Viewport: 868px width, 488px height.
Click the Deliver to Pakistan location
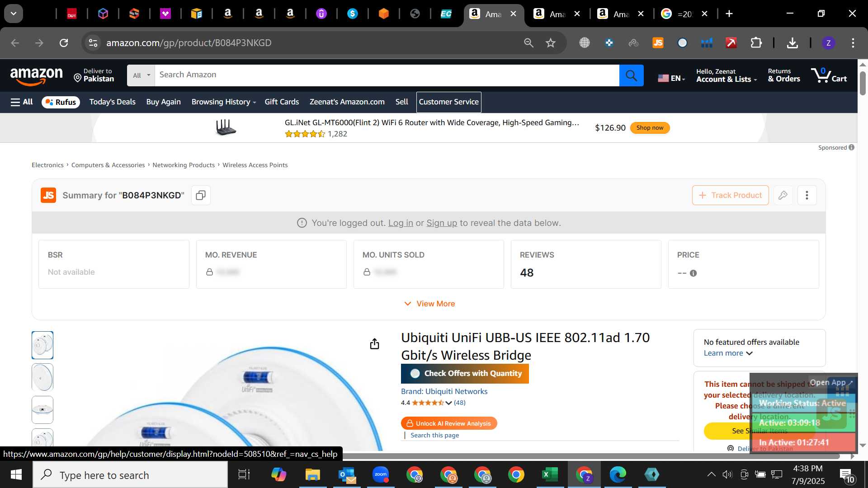tap(94, 75)
